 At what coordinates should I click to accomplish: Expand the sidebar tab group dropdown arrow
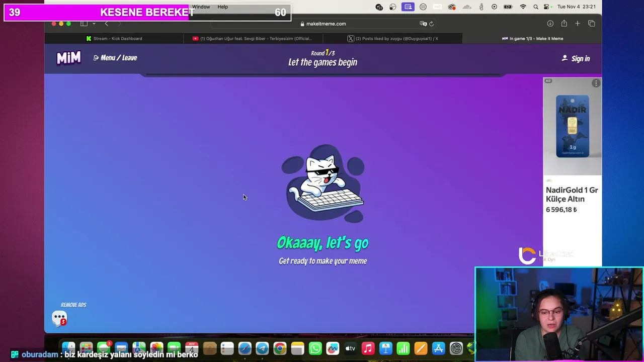coord(94,24)
